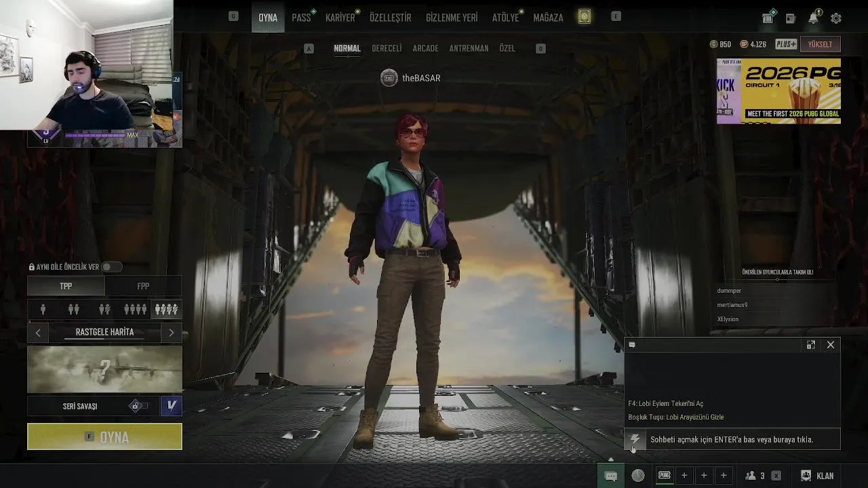Select the PUBG team slot icon
The image size is (868, 488).
[x=665, y=476]
